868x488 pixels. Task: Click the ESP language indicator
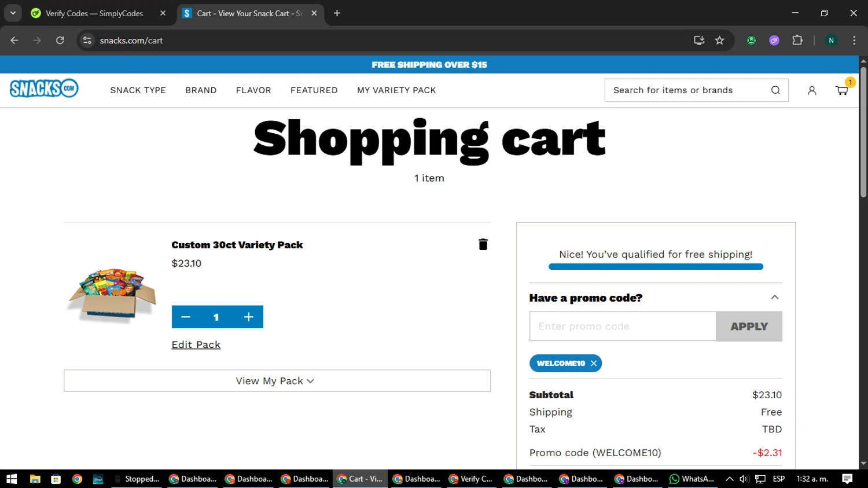(779, 479)
